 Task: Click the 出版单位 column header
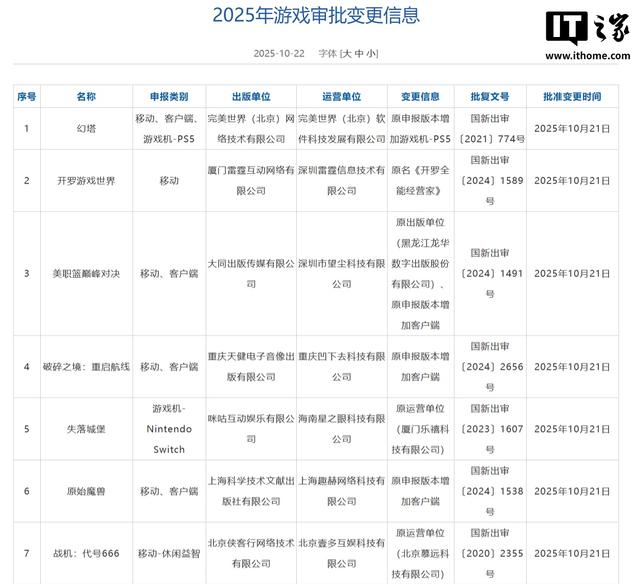251,97
